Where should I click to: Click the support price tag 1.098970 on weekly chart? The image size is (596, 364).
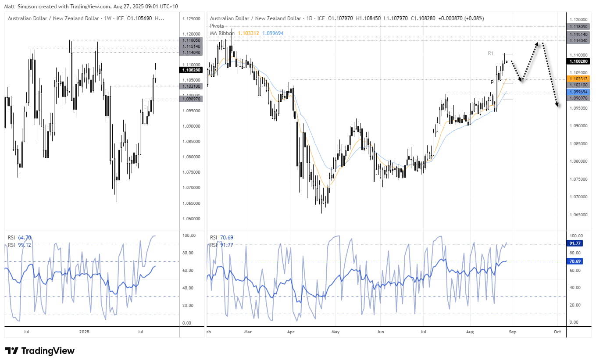tap(191, 99)
